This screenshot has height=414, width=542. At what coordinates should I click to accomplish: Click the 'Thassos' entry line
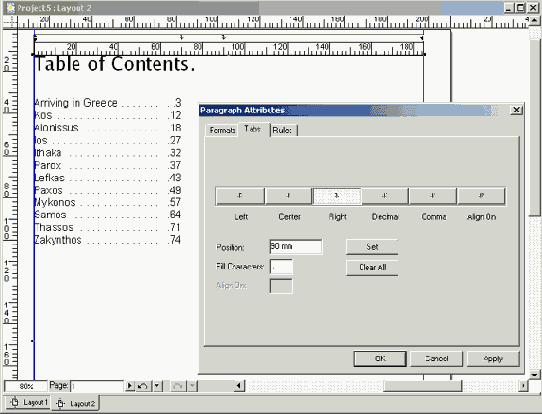pos(108,227)
